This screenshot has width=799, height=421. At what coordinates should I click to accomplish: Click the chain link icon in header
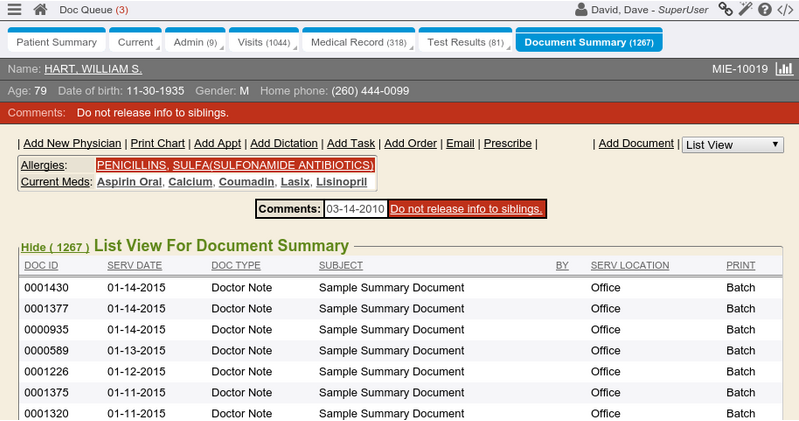click(x=725, y=10)
